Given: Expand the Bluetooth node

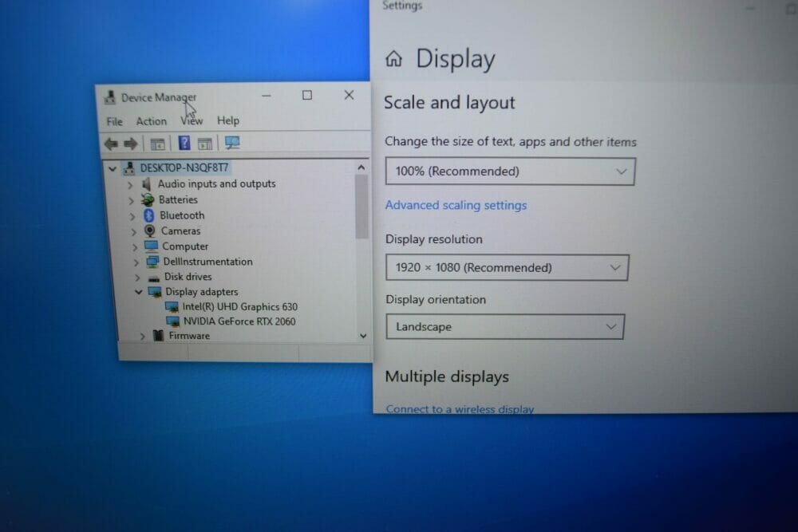Looking at the screenshot, I should (132, 217).
